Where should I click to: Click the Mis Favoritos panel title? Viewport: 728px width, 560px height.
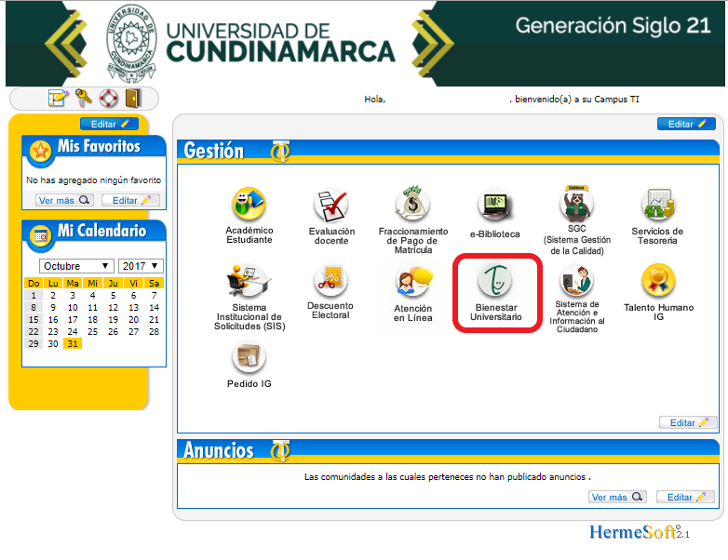(99, 146)
